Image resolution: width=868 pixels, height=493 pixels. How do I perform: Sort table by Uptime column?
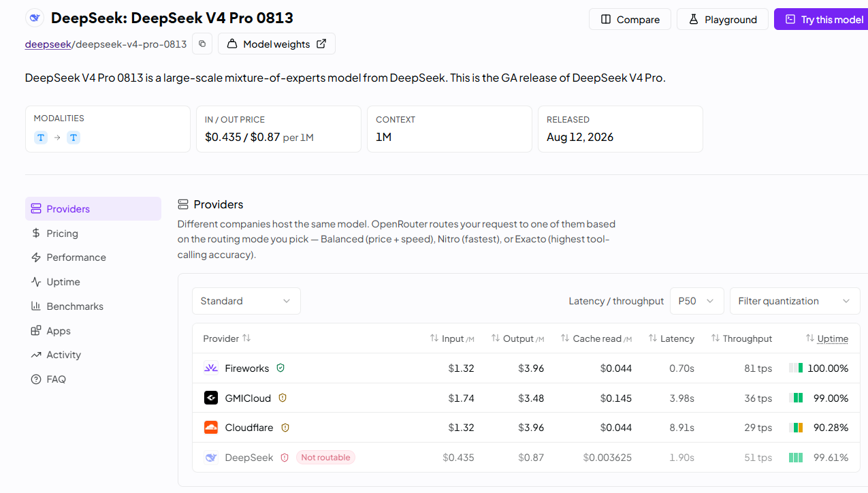(826, 338)
